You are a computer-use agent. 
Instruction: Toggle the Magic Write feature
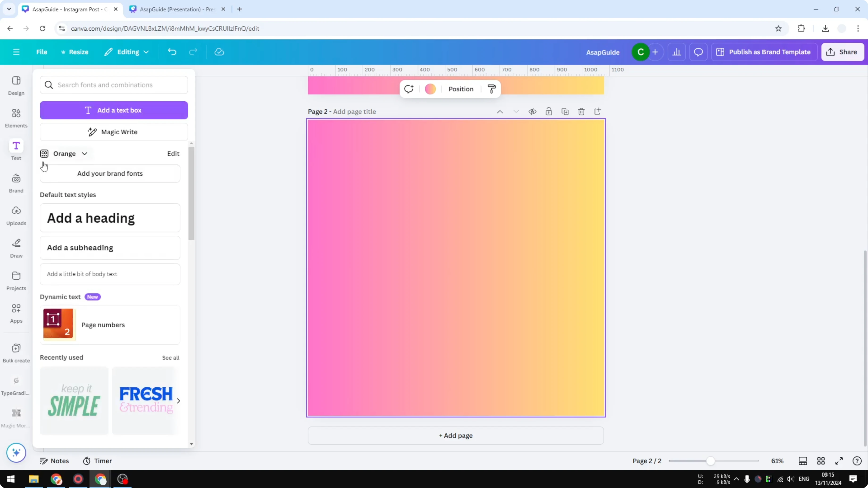point(113,132)
